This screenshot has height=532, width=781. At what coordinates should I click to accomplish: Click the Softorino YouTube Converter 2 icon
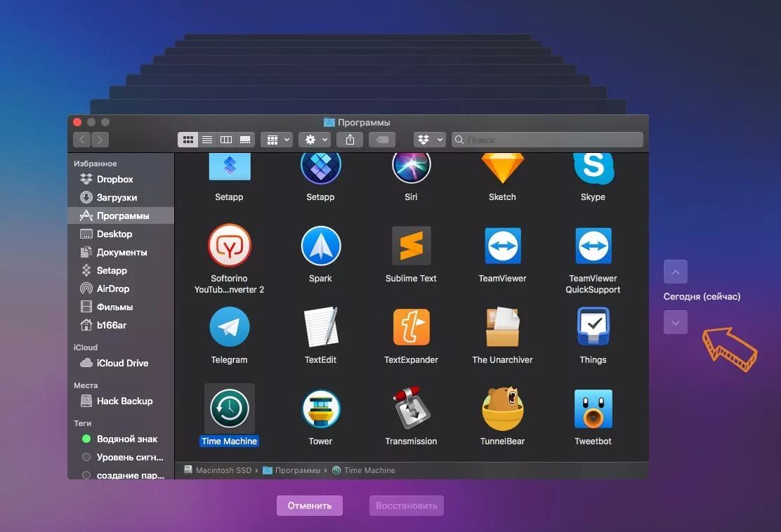coord(229,246)
